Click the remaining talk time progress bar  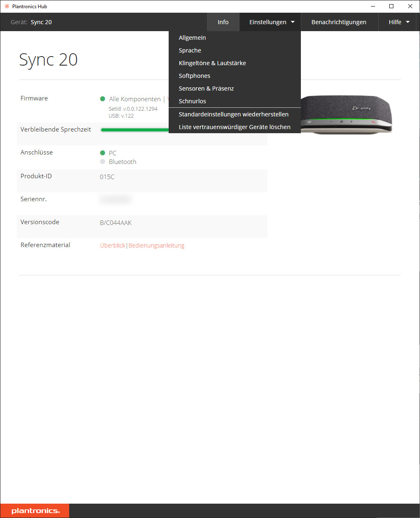pos(134,130)
